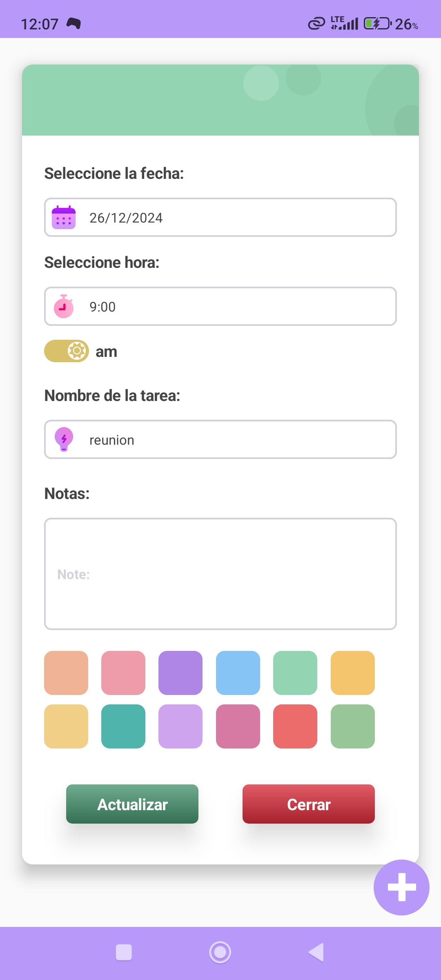Tap the Android home navigation button
This screenshot has height=980, width=441.
(x=220, y=951)
